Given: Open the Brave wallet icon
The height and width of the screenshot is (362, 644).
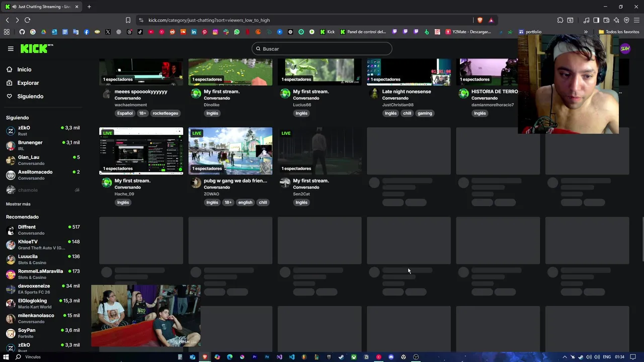Looking at the screenshot, I should coord(606,20).
